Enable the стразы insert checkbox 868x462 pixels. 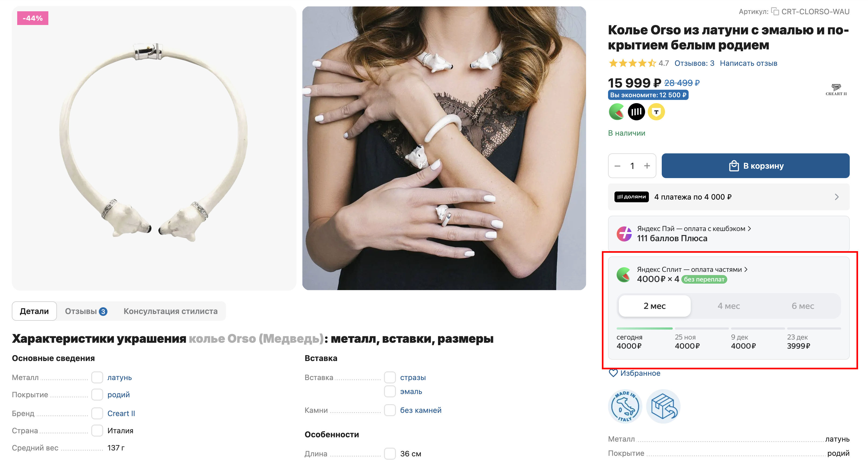390,377
